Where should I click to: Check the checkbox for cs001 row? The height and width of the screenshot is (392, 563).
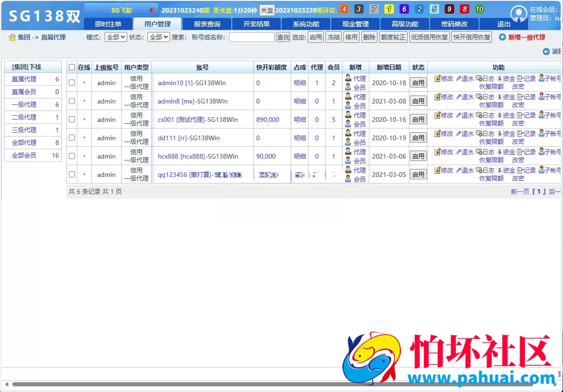(x=72, y=119)
